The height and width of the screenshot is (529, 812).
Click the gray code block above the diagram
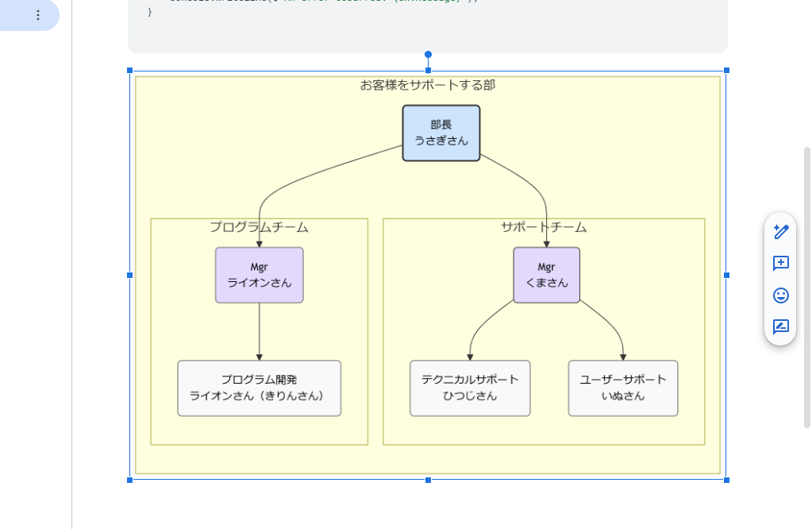(x=428, y=26)
